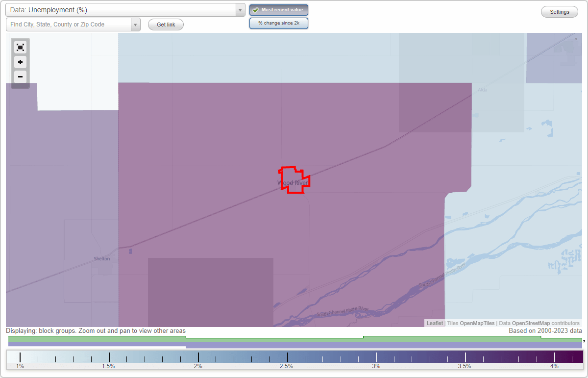Toggle fullscreen map view icon
Screen dimensions: 588x378
click(x=20, y=48)
